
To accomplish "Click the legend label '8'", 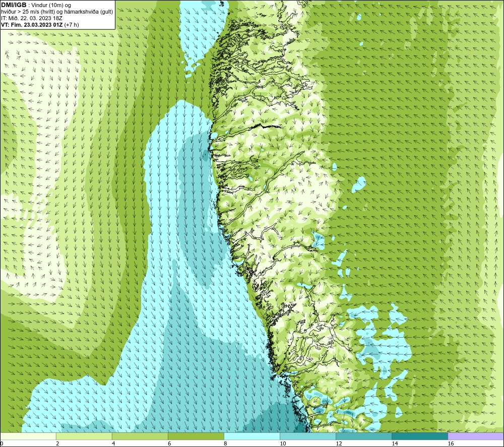I will click(x=225, y=444).
